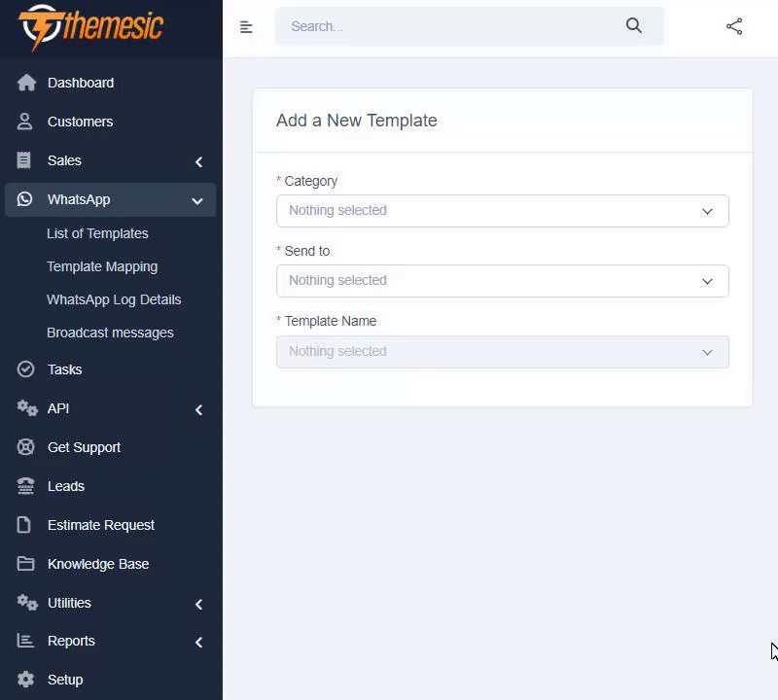The image size is (778, 700).
Task: Click the Customers sidebar icon
Action: click(x=27, y=122)
